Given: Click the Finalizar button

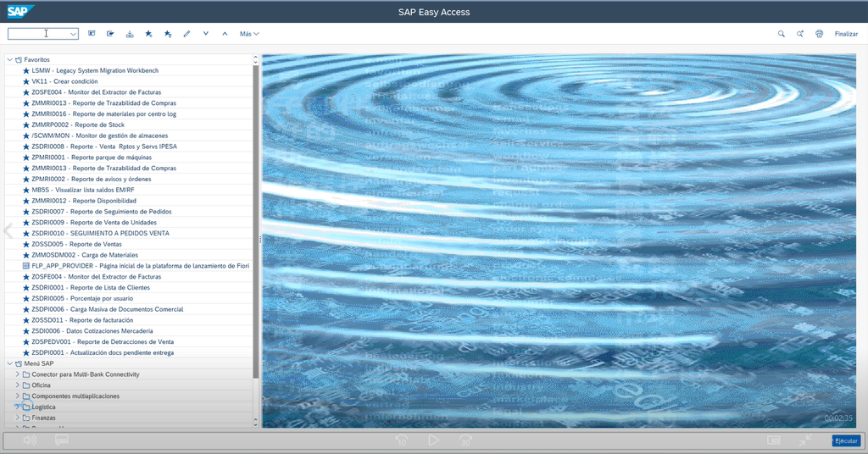Looking at the screenshot, I should pyautogui.click(x=845, y=34).
